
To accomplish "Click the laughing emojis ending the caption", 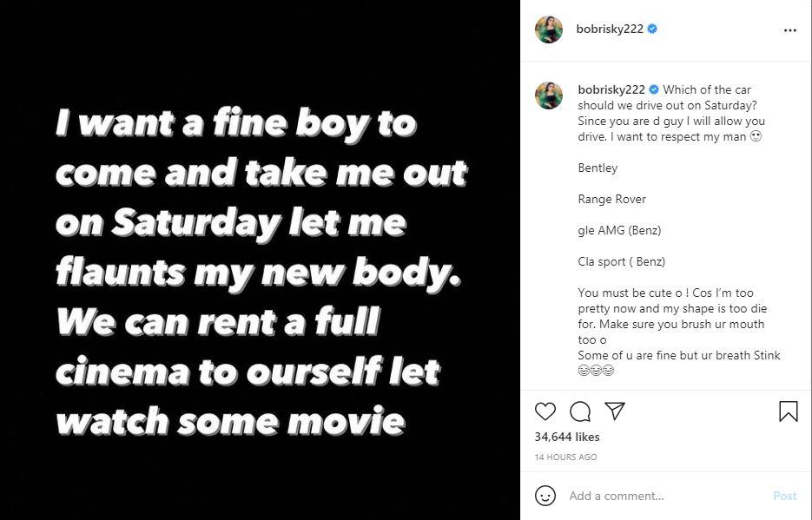I will point(596,371).
